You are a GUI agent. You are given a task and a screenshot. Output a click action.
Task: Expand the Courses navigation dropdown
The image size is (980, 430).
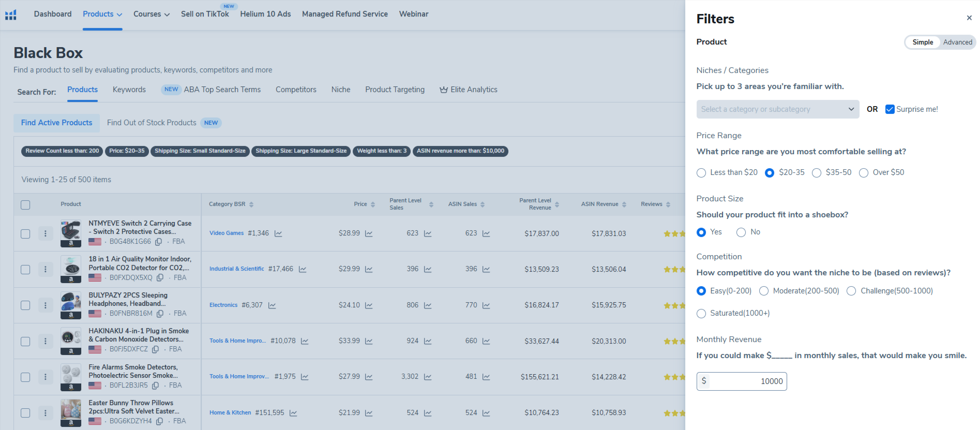tap(152, 14)
